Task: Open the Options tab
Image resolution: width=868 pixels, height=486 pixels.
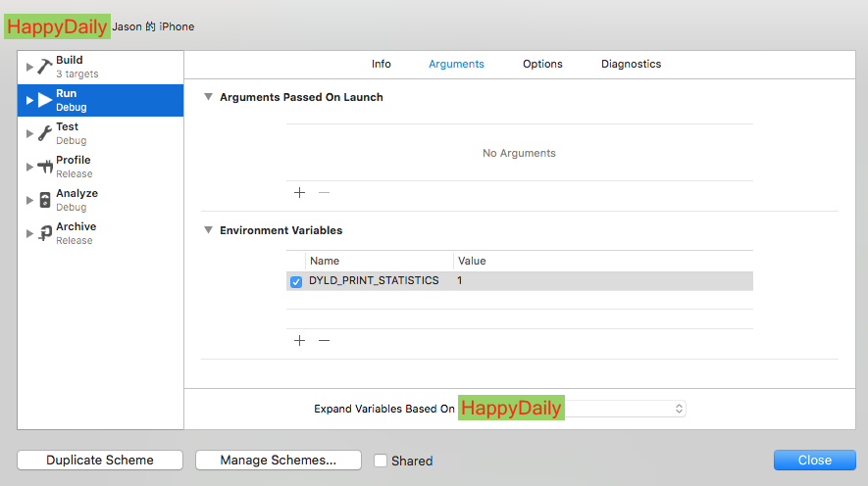Action: pyautogui.click(x=542, y=64)
